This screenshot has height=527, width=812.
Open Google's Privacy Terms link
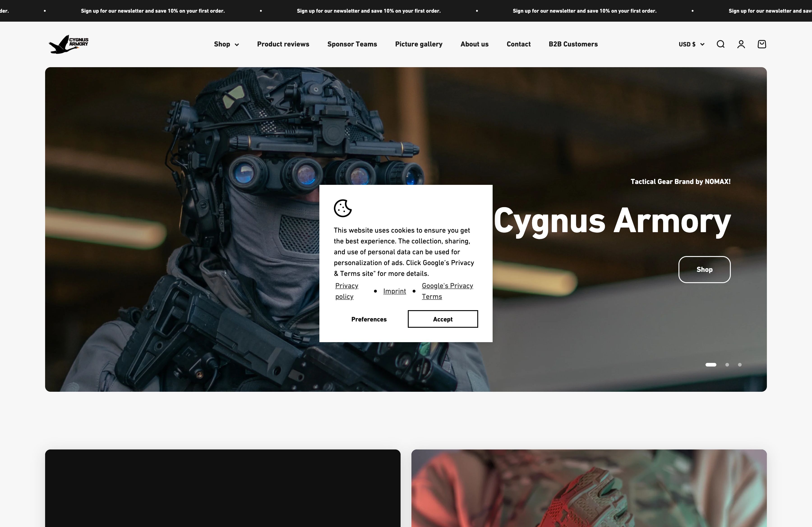(x=447, y=291)
